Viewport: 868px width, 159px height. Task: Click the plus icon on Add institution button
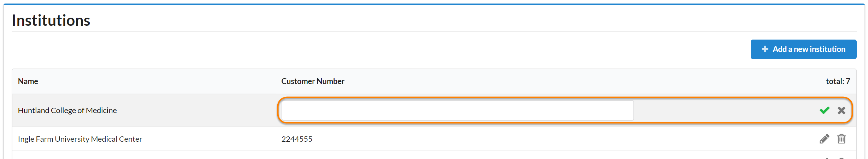pos(765,49)
